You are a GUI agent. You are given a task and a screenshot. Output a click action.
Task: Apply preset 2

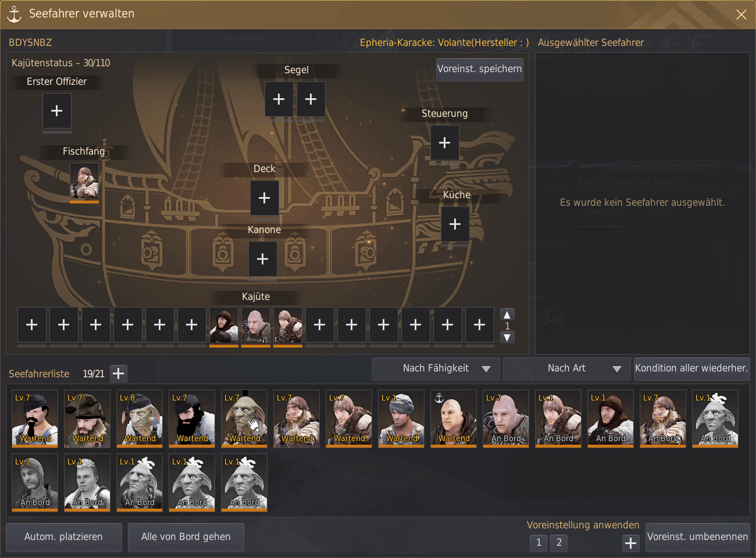(x=559, y=543)
